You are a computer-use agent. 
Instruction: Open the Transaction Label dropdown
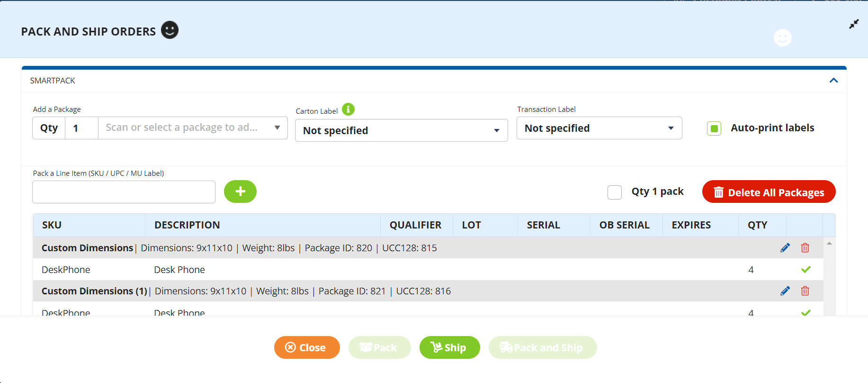click(599, 128)
